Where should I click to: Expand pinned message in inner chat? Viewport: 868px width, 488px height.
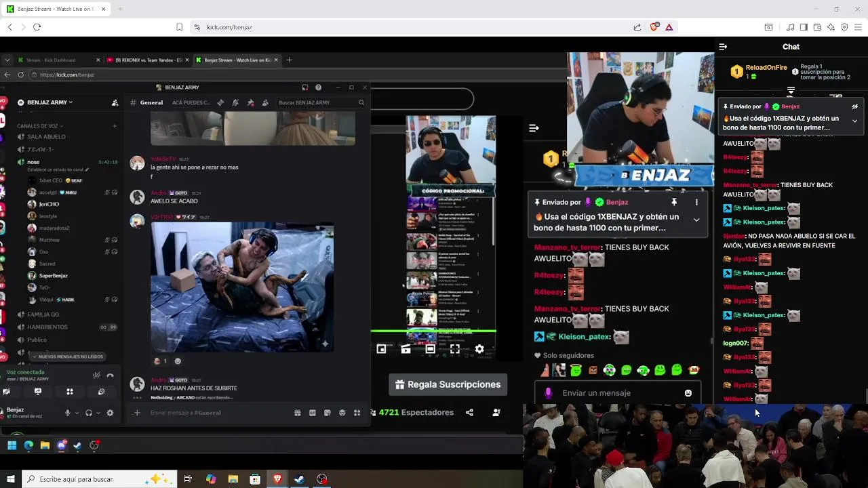[696, 220]
